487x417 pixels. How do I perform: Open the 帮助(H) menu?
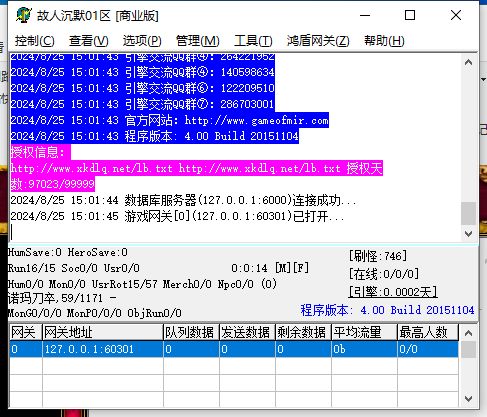click(384, 41)
